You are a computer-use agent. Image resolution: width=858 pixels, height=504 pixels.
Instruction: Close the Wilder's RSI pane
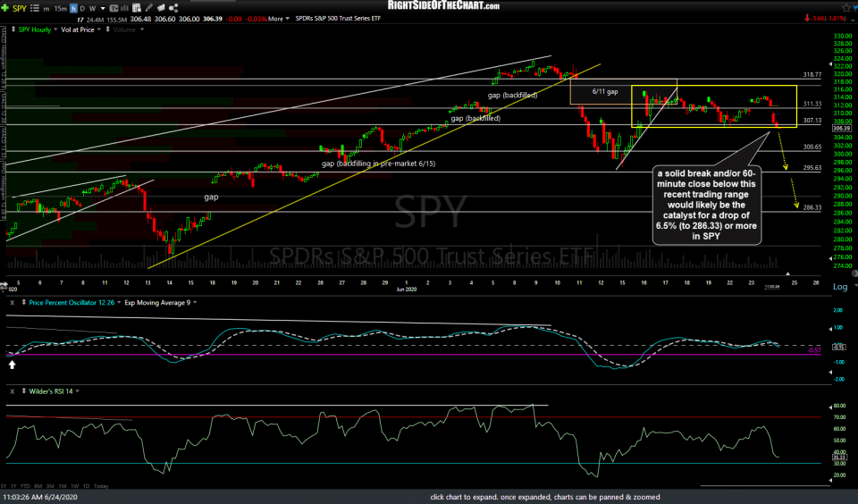tap(12, 391)
